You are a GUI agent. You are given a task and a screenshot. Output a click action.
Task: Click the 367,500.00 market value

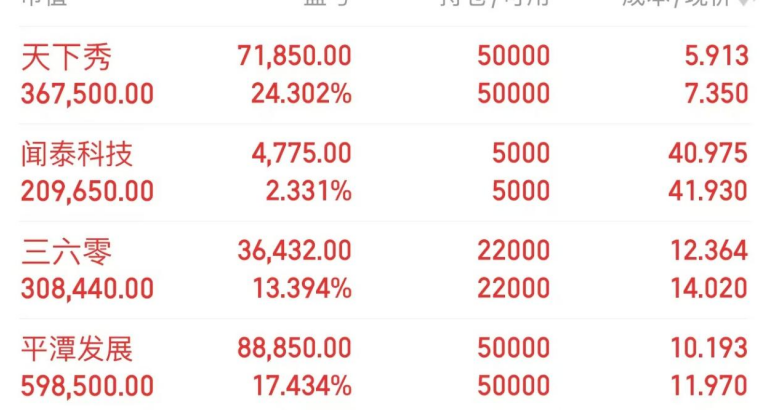point(88,94)
